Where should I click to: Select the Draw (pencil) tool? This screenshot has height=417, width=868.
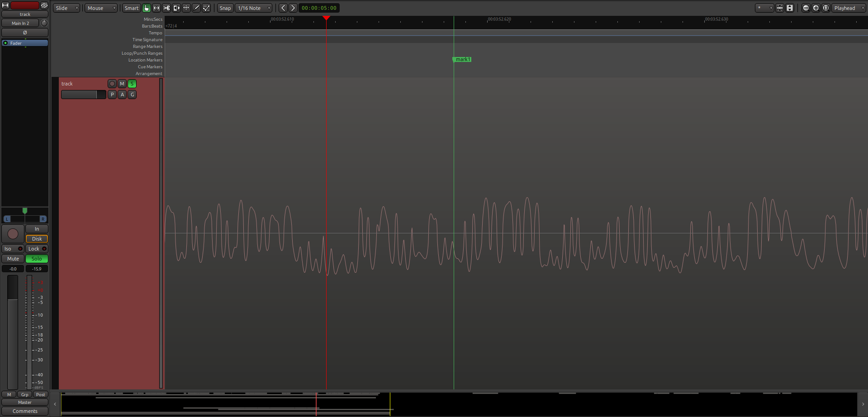point(196,8)
